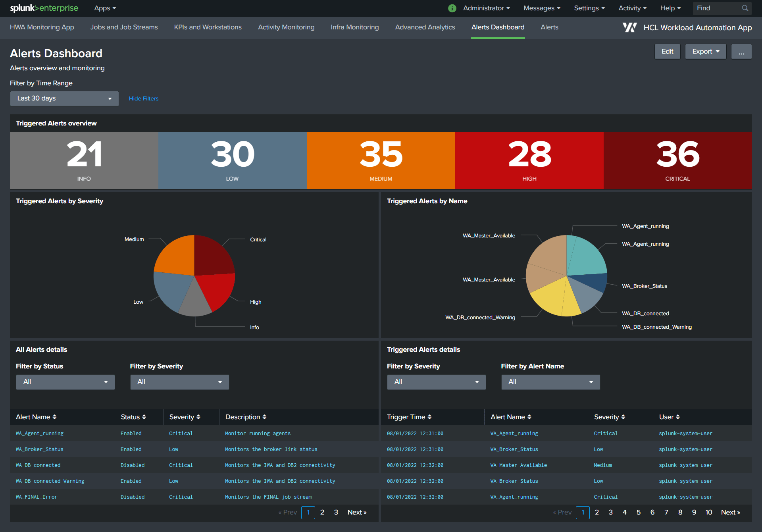Expand the Filter by Alert Name dropdown

click(x=550, y=382)
